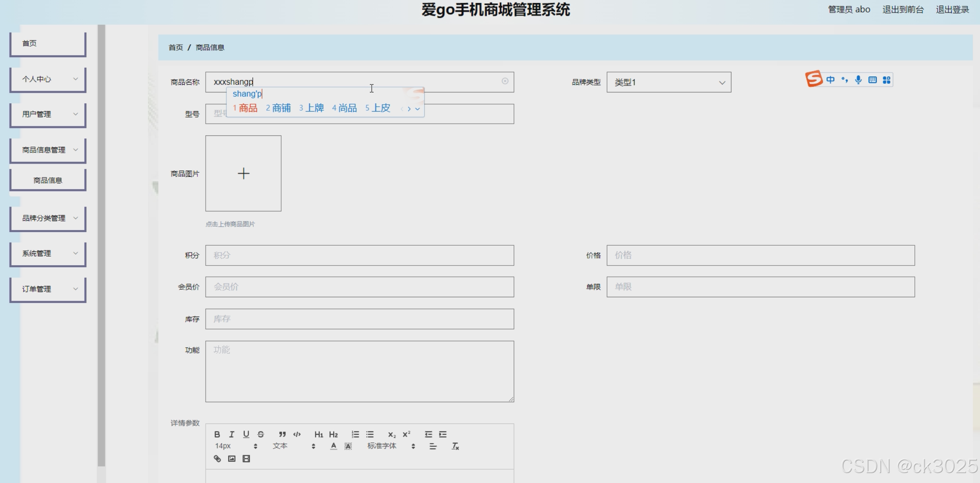
Task: Click Sogou input microphone icon
Action: [858, 80]
